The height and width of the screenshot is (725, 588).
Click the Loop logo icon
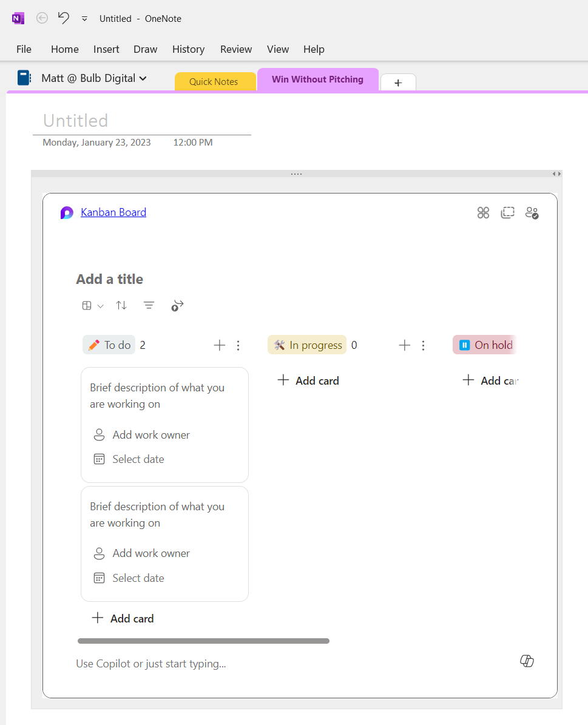point(67,213)
